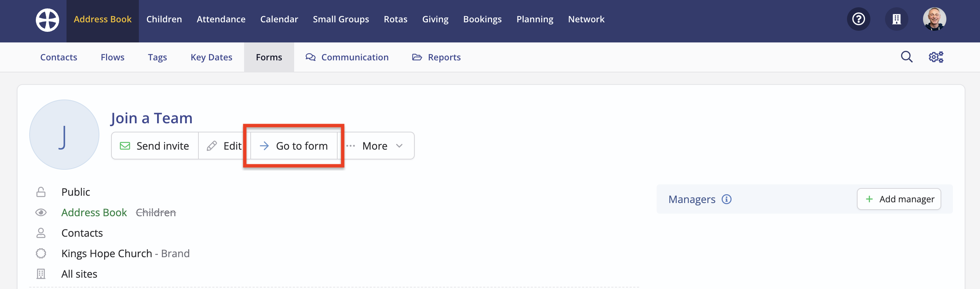Click the Join a Team avatar circle
This screenshot has height=289, width=980.
[x=64, y=134]
